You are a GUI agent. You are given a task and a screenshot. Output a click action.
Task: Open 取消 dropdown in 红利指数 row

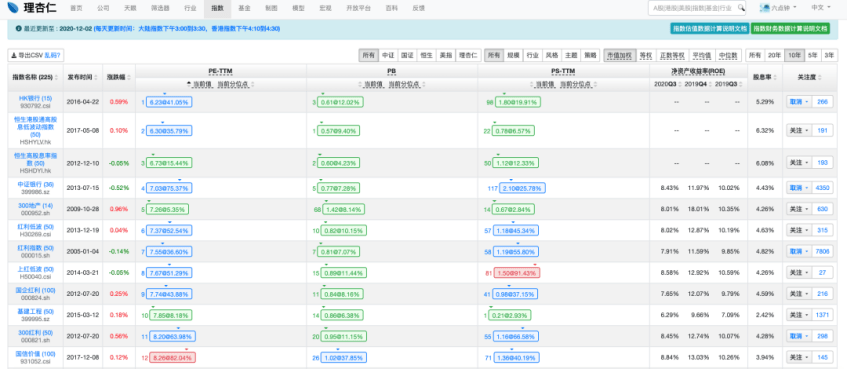tap(799, 251)
